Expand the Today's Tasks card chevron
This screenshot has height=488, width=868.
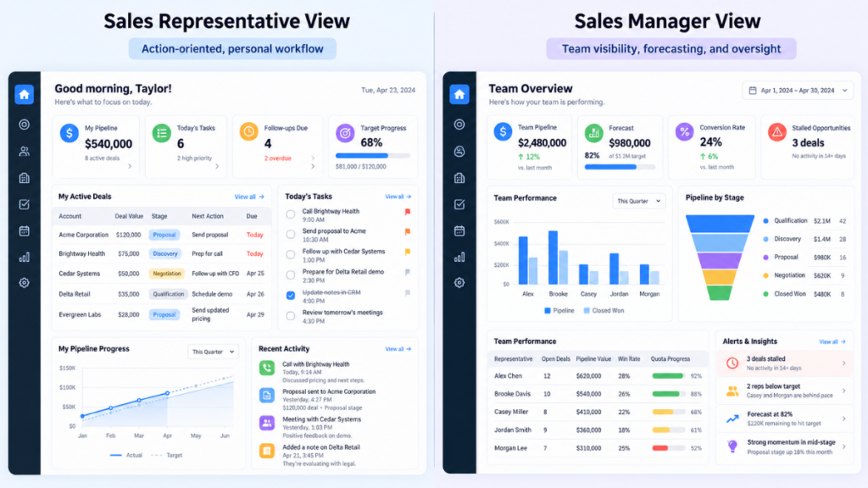click(x=217, y=166)
